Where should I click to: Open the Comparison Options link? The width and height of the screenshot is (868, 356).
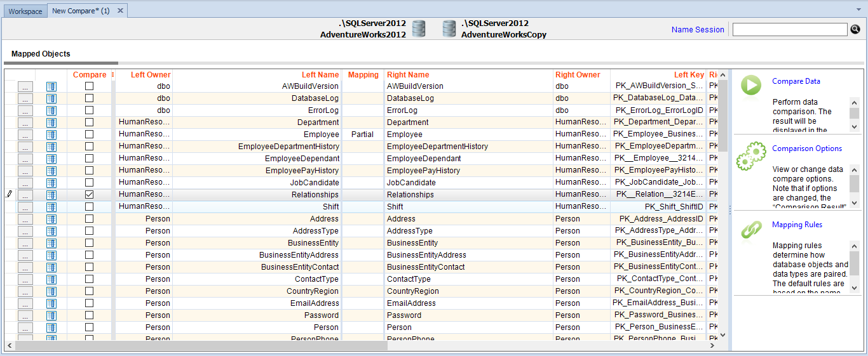tap(807, 148)
